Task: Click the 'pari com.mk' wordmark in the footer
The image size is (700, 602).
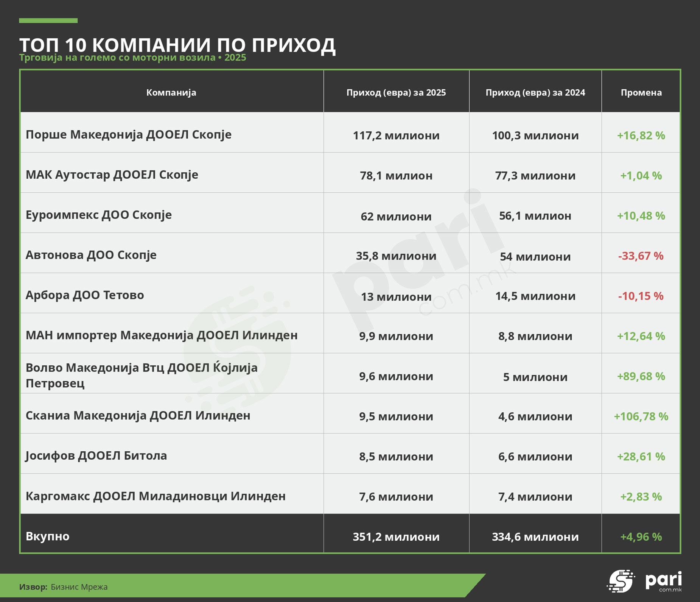Action: pos(664,582)
